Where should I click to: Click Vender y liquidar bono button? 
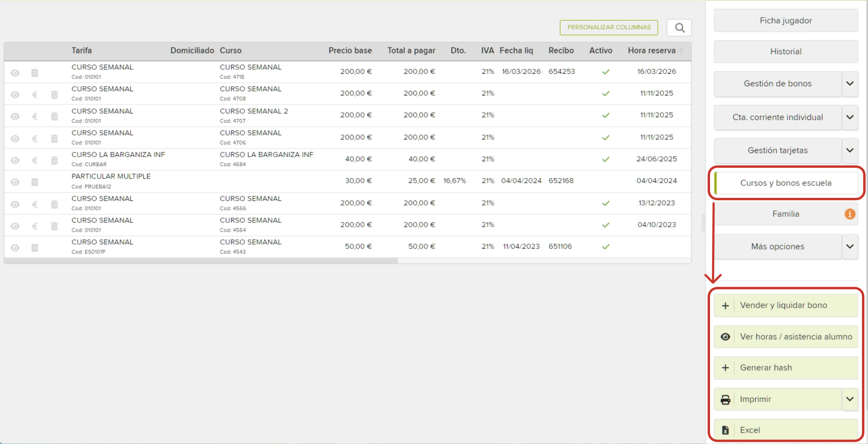coord(786,305)
